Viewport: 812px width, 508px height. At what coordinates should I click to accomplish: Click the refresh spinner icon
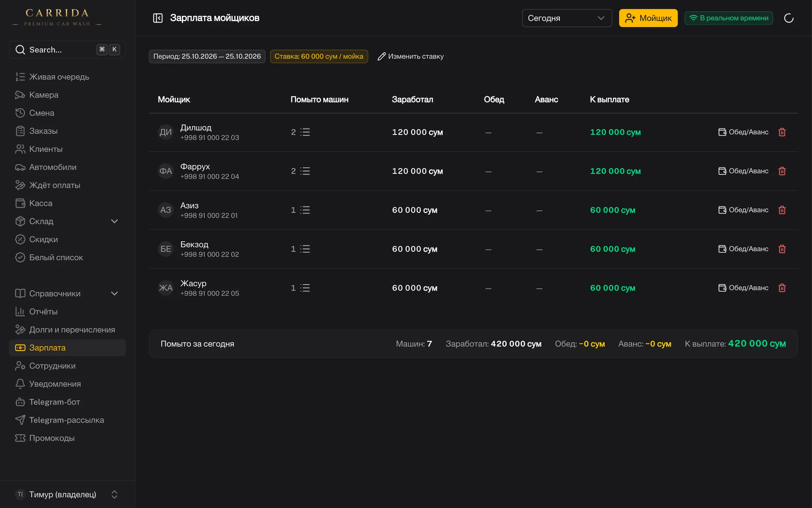(788, 18)
